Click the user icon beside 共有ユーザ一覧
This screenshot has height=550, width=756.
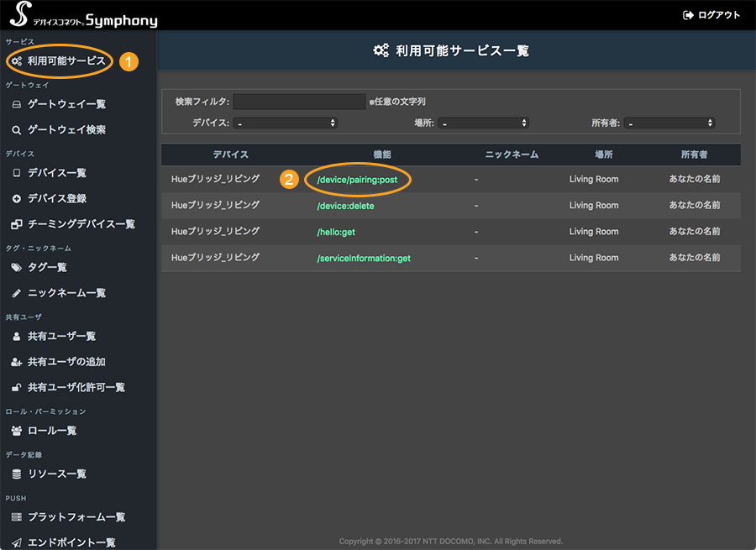click(17, 337)
